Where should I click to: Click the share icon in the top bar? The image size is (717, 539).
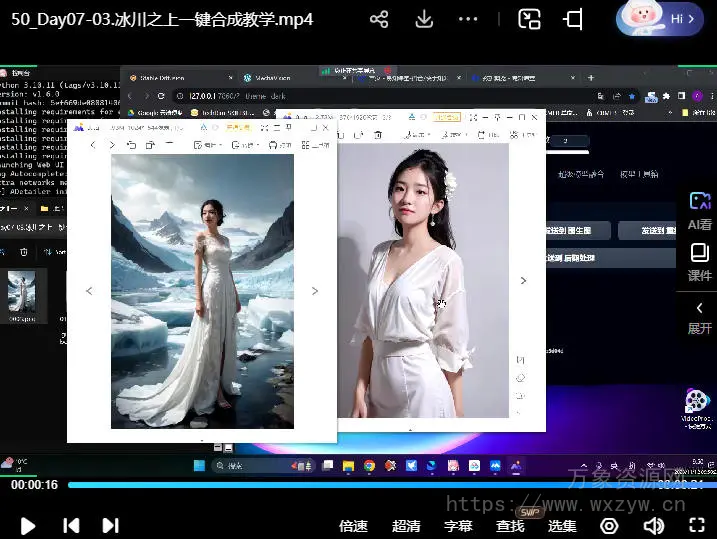point(379,19)
